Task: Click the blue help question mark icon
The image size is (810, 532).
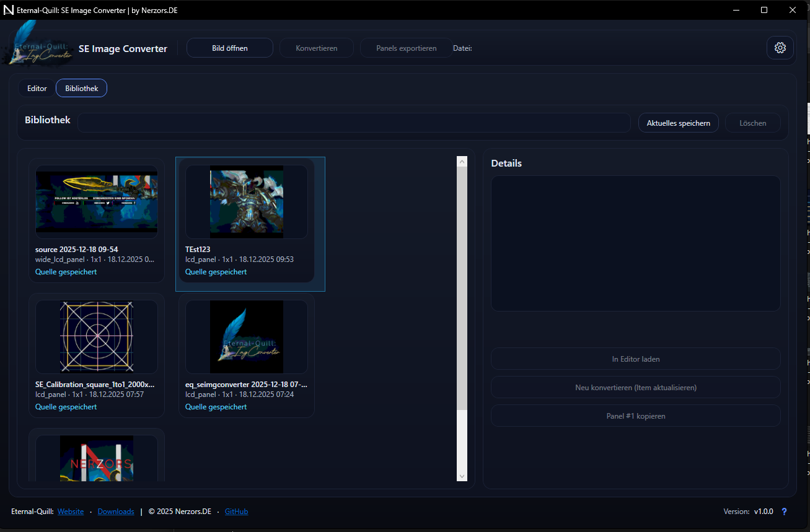Action: [x=784, y=512]
